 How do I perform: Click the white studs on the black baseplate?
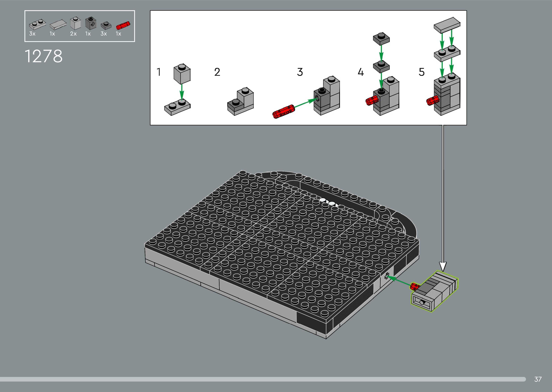click(328, 202)
